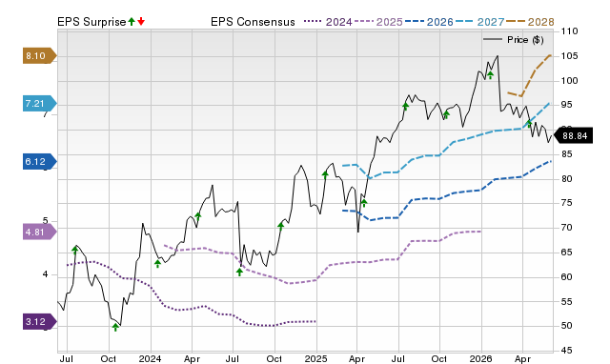The width and height of the screenshot is (610, 364).
Task: Click the 2025 light purple consensus legend entry
Action: pyautogui.click(x=378, y=22)
